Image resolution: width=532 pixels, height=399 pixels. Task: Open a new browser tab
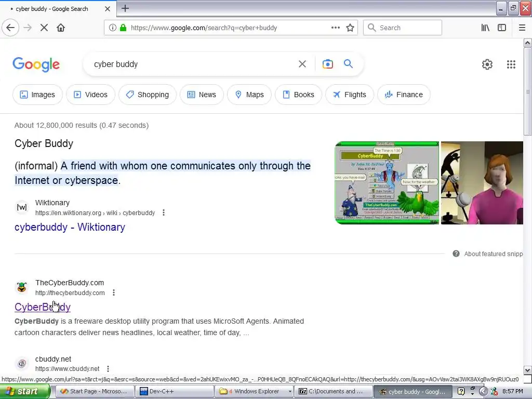125,8
